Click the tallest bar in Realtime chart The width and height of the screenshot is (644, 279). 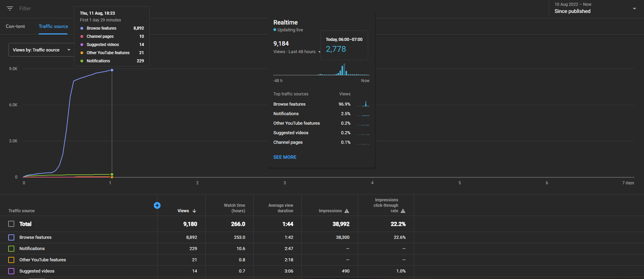pyautogui.click(x=344, y=69)
